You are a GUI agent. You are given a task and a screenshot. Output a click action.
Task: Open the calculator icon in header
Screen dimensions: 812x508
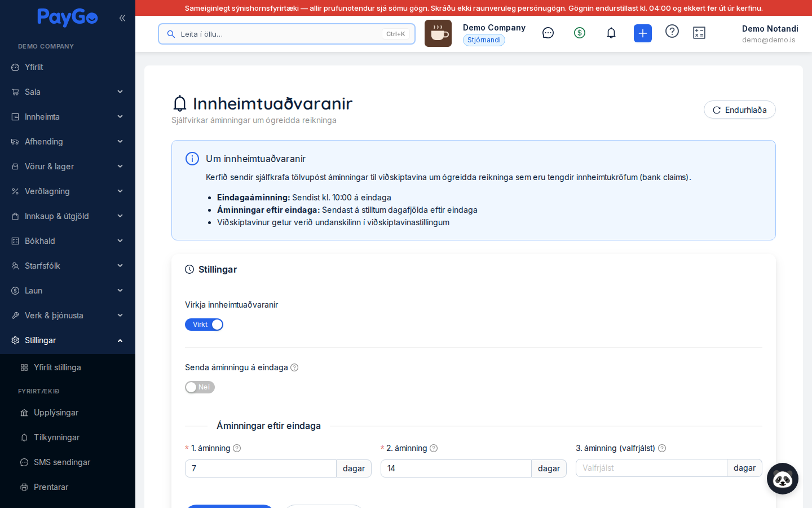(699, 33)
